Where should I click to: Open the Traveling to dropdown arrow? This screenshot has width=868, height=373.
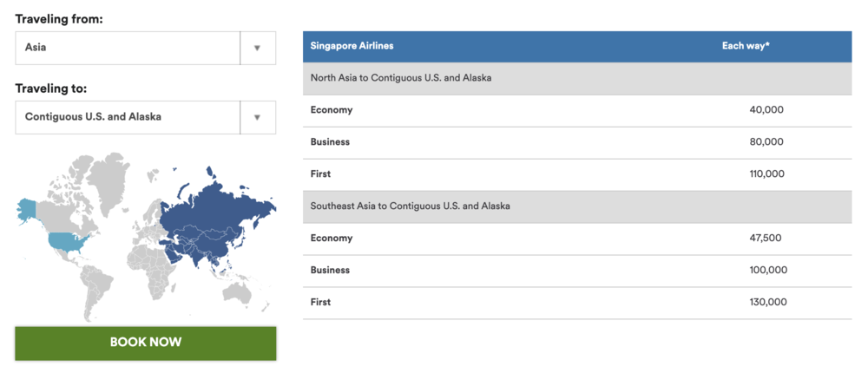[x=257, y=117]
